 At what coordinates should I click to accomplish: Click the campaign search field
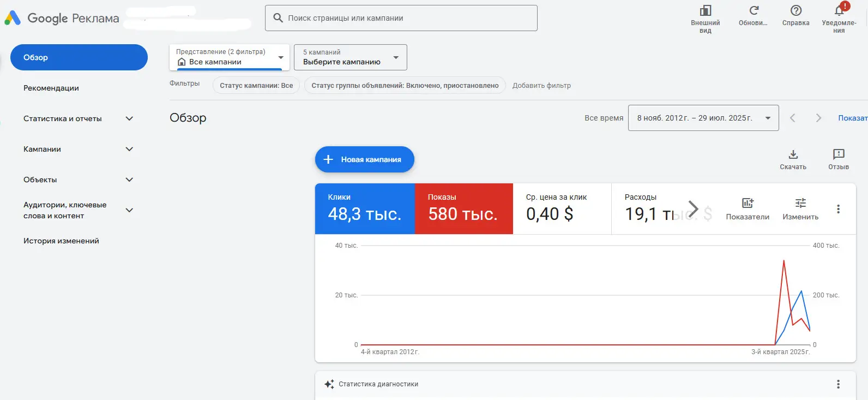(401, 18)
